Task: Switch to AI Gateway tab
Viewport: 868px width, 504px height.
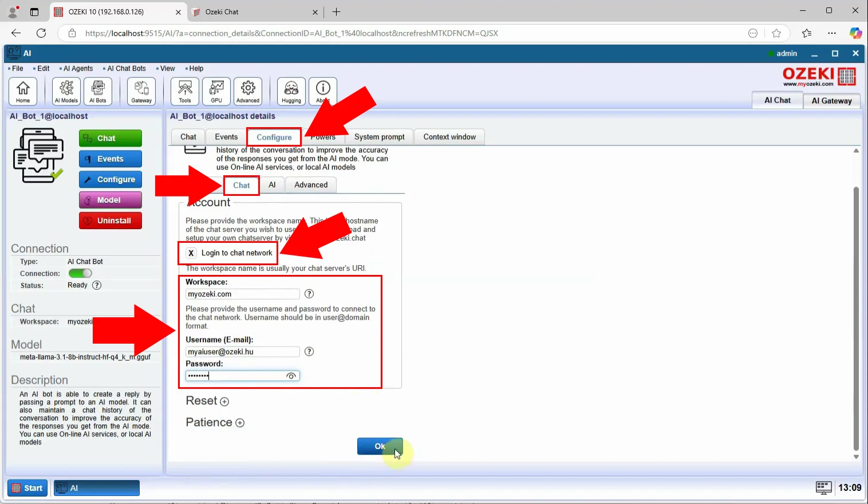Action: point(831,101)
